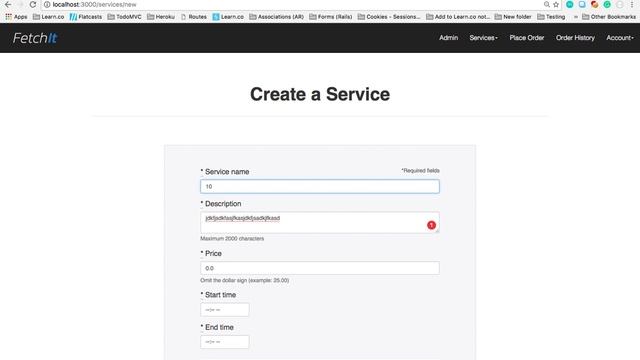Go to Place Order page
Viewport: 640px width, 360px height.
[527, 38]
